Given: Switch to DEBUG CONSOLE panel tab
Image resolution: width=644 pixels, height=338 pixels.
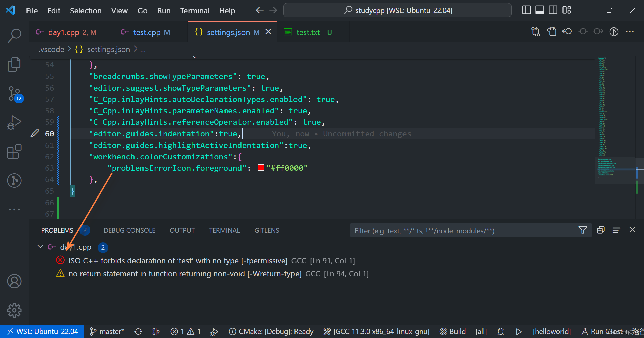Looking at the screenshot, I should tap(129, 230).
